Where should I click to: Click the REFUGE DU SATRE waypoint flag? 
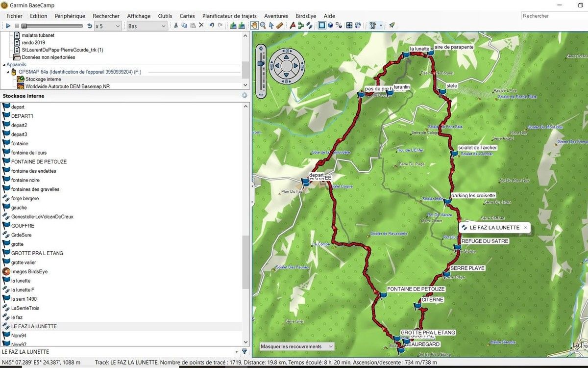458,247
